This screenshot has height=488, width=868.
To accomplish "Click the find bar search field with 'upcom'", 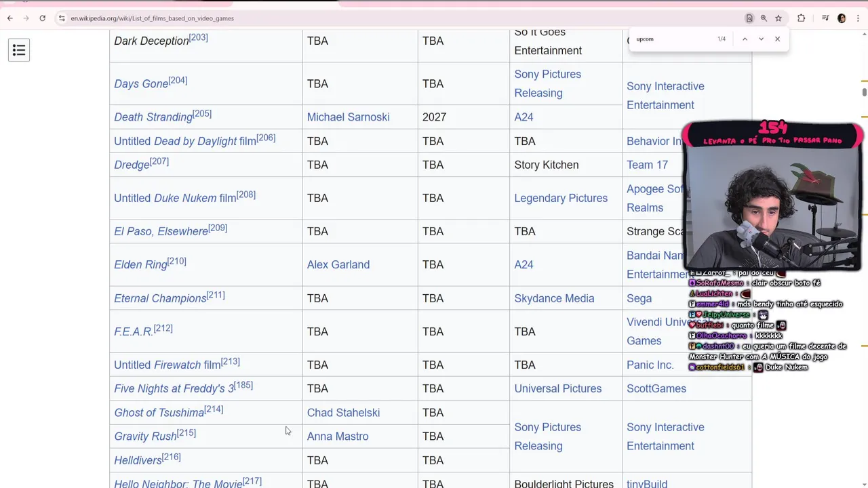I will pos(671,39).
